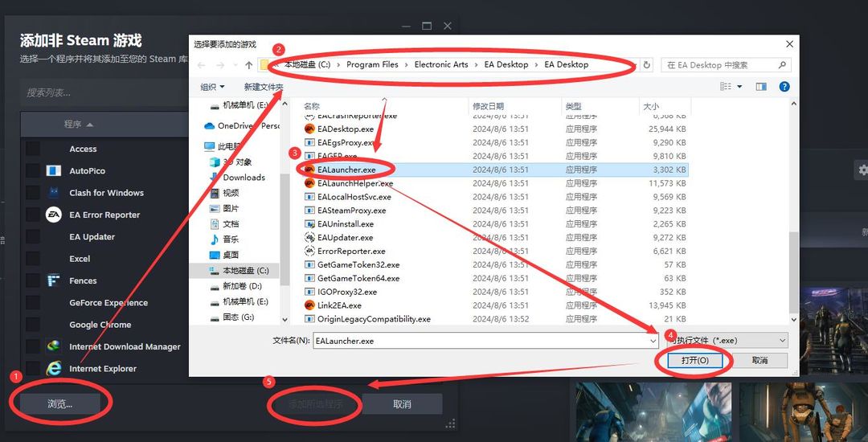Click the Internet Explorer icon
The width and height of the screenshot is (868, 442).
[x=54, y=368]
